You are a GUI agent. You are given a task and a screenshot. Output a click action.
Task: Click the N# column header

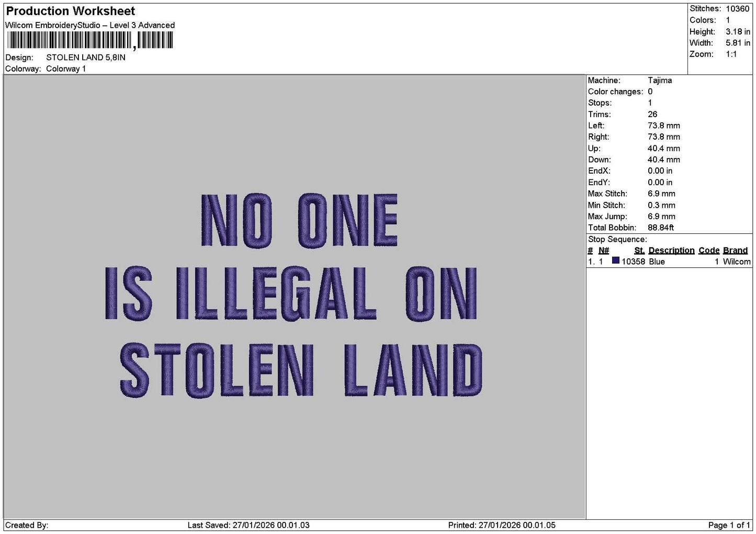604,251
